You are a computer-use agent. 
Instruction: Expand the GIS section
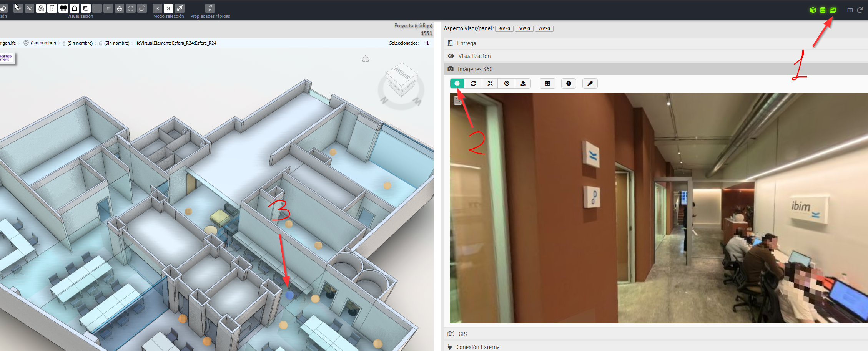656,334
